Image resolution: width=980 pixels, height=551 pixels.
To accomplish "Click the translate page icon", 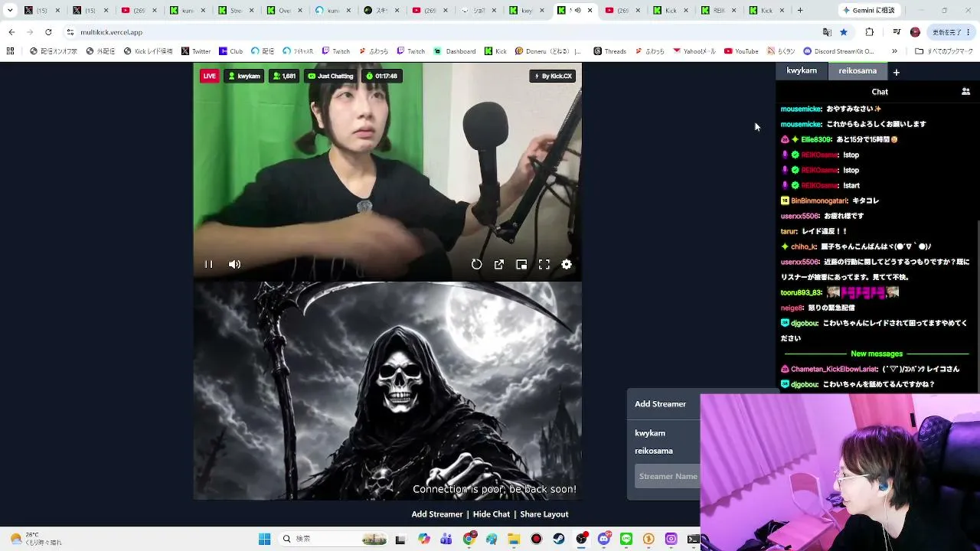I will (827, 32).
